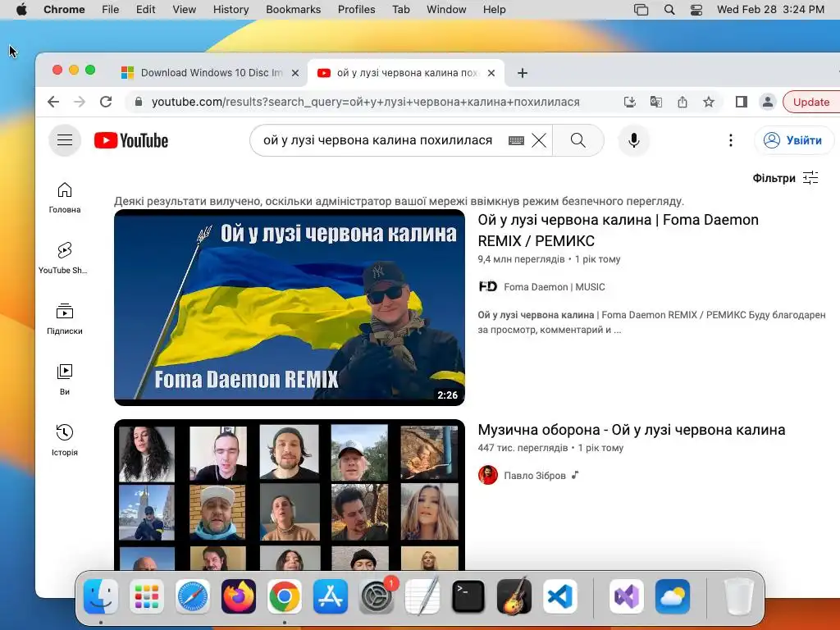
Task: Launch Safari from the Dock
Action: pyautogui.click(x=192, y=596)
